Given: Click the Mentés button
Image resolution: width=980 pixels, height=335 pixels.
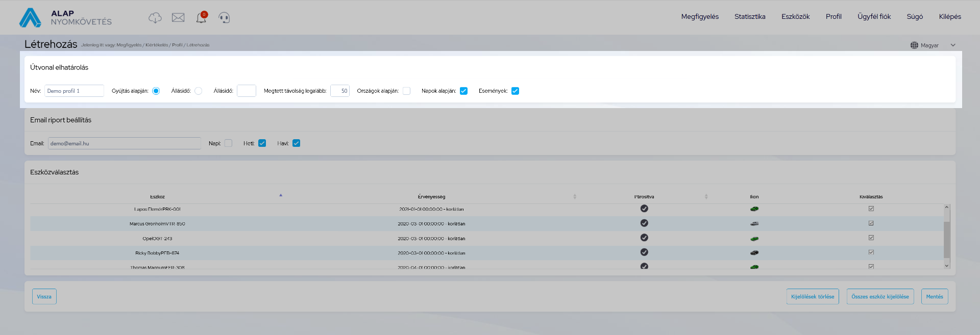Looking at the screenshot, I should [x=934, y=297].
